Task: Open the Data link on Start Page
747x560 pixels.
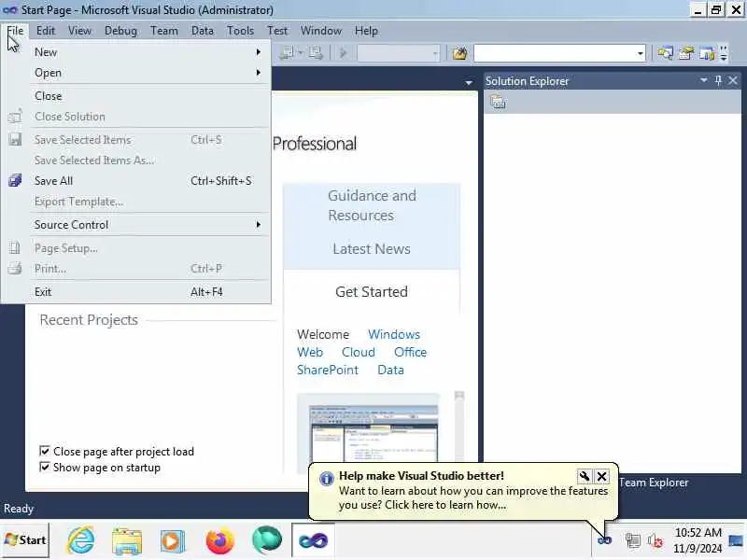Action: click(390, 370)
